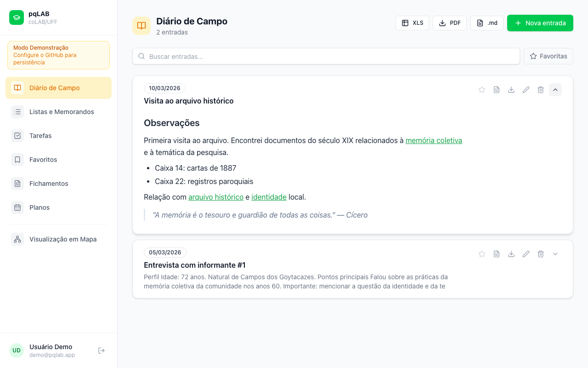
Task: Click the 'Buscar entradas' search field
Action: (x=326, y=56)
